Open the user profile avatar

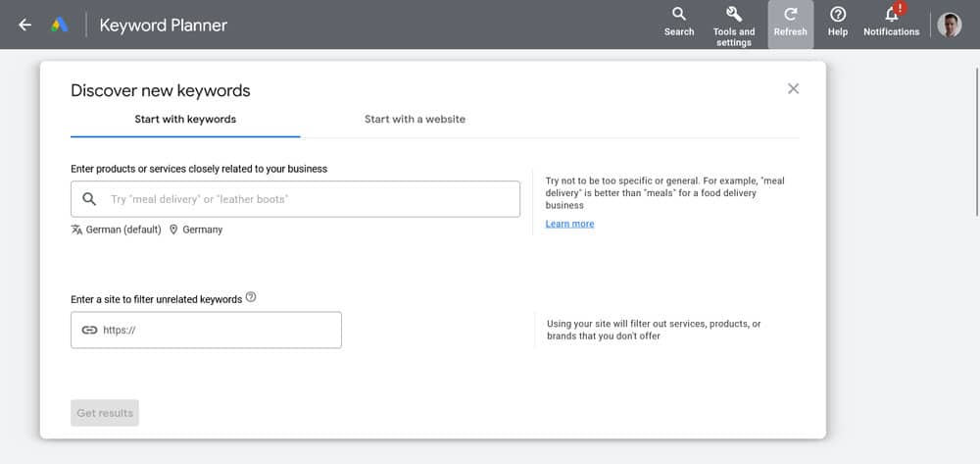click(949, 25)
